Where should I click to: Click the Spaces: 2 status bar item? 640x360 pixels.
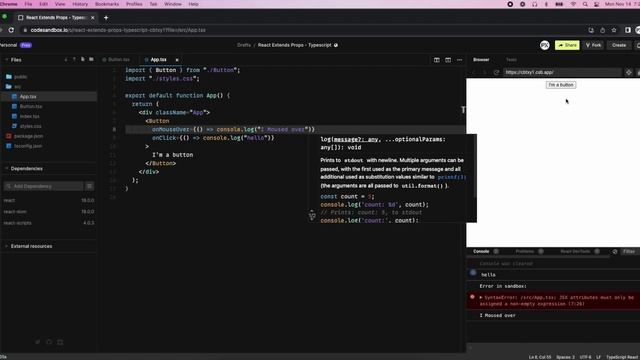(x=565, y=357)
